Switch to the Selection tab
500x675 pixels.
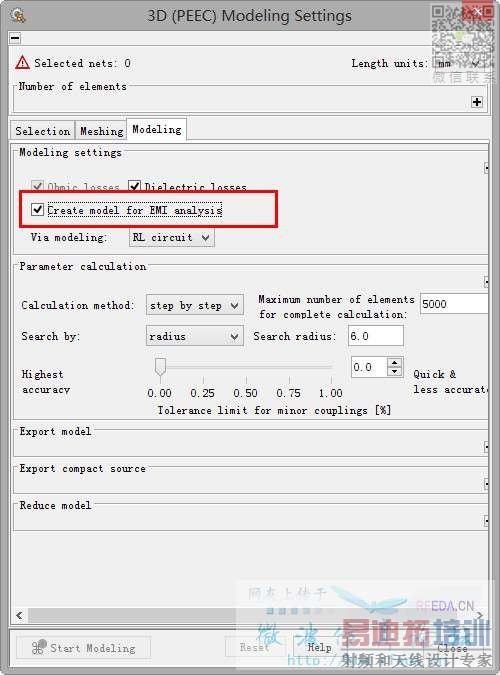point(43,131)
